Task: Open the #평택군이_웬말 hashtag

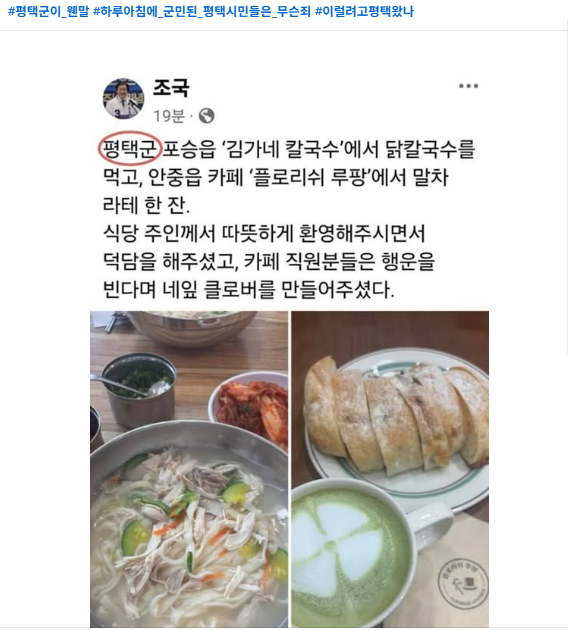Action: pyautogui.click(x=48, y=11)
